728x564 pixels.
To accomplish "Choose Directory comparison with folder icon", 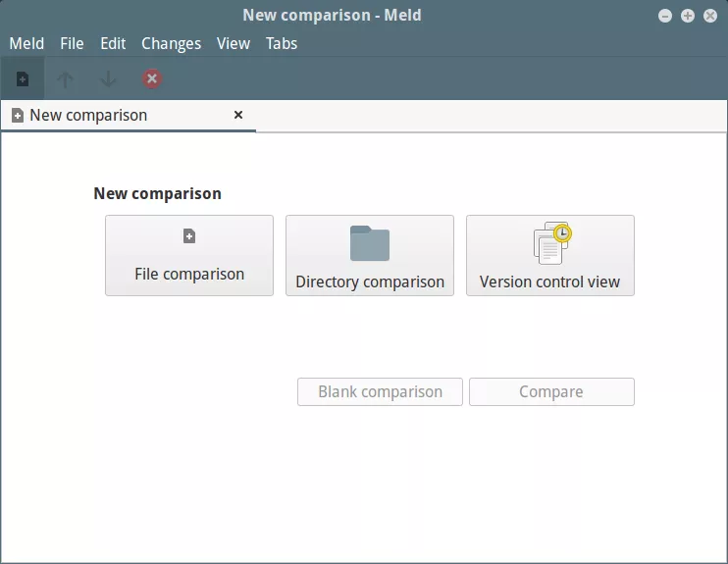I will pyautogui.click(x=370, y=256).
